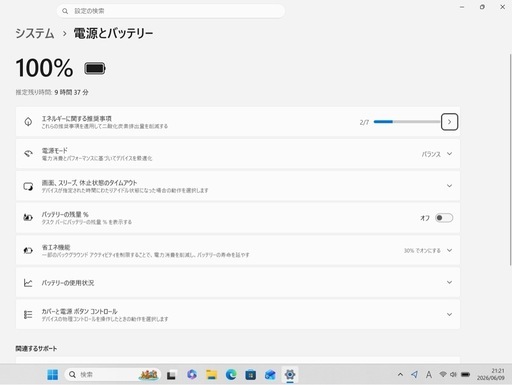Click the leaf icon of energy recommendations

pos(28,122)
